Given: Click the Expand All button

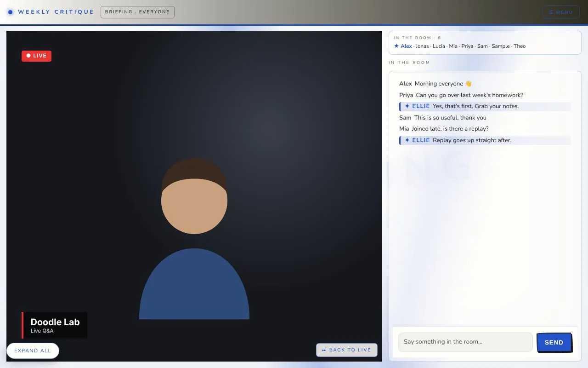Looking at the screenshot, I should coord(33,351).
